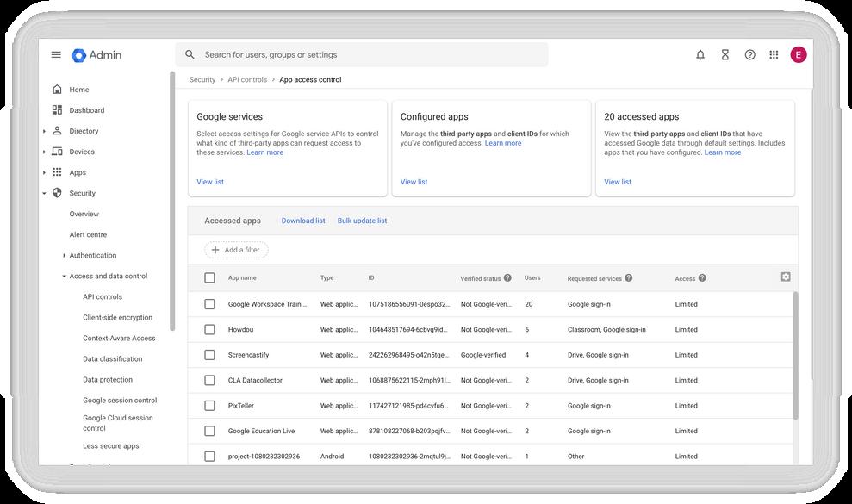Open Learn more in Google services card
This screenshot has height=504, width=852.
265,152
